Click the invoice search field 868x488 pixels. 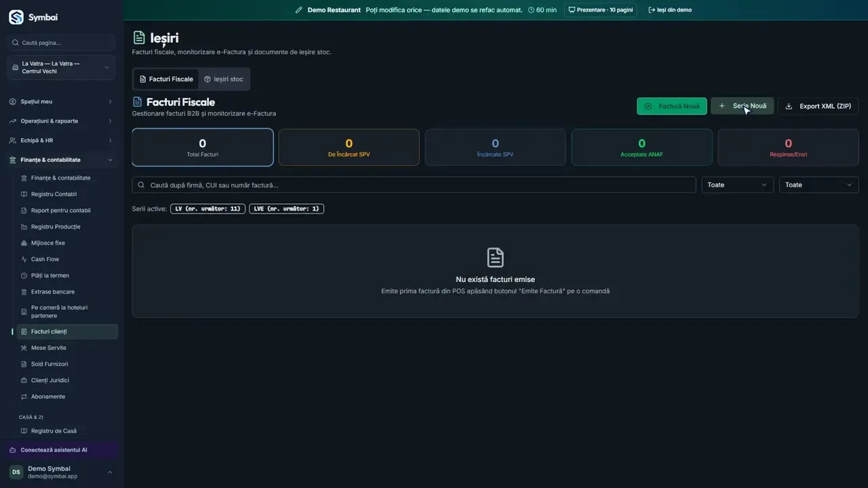(414, 185)
